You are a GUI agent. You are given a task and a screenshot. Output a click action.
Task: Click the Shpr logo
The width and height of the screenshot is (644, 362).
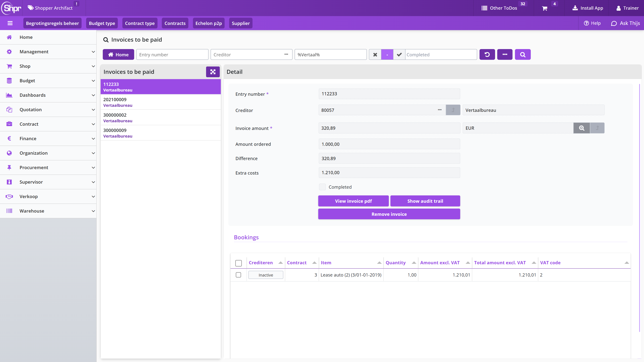pyautogui.click(x=11, y=8)
